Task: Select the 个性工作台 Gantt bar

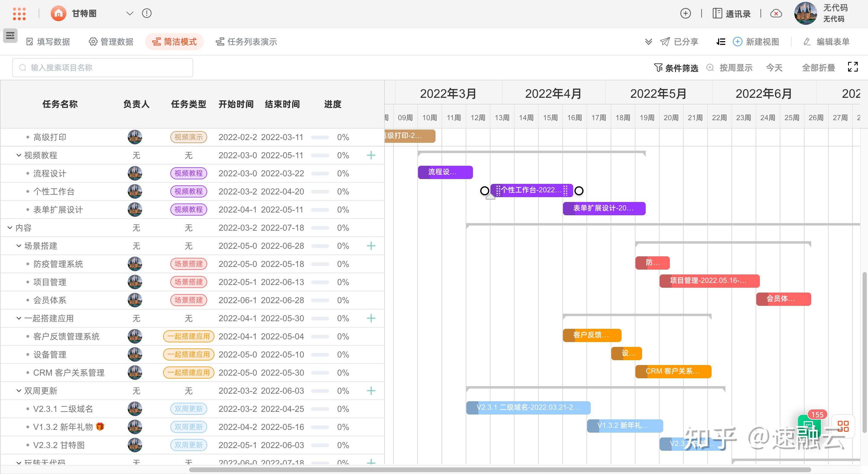Action: click(x=532, y=190)
